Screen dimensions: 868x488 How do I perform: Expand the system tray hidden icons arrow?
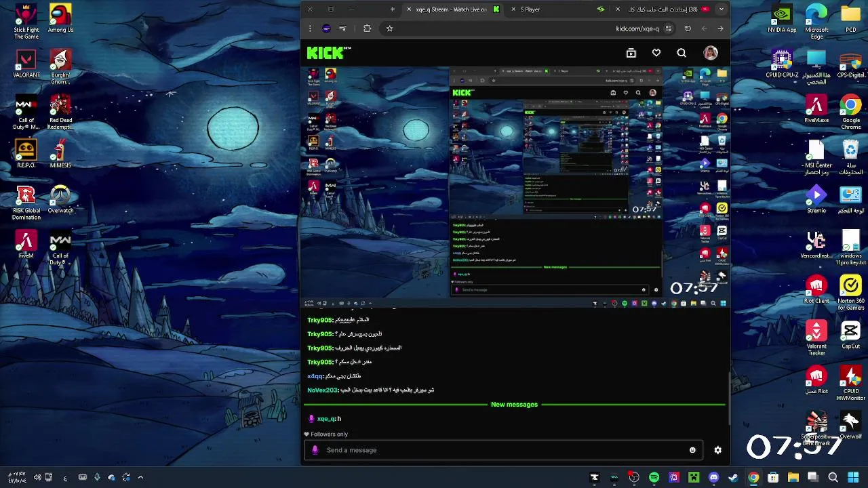[x=140, y=478]
